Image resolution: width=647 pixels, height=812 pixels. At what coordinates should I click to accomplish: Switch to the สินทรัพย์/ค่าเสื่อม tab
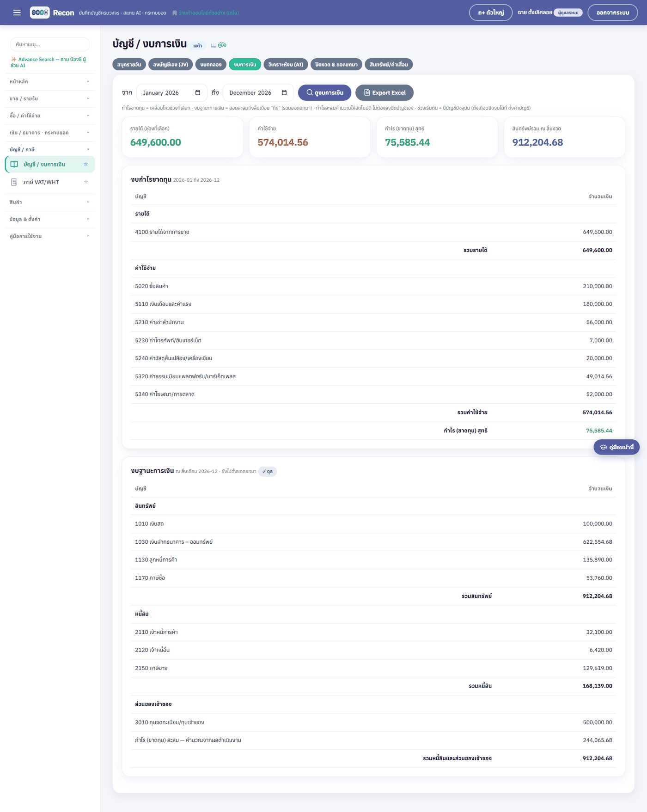coord(389,64)
